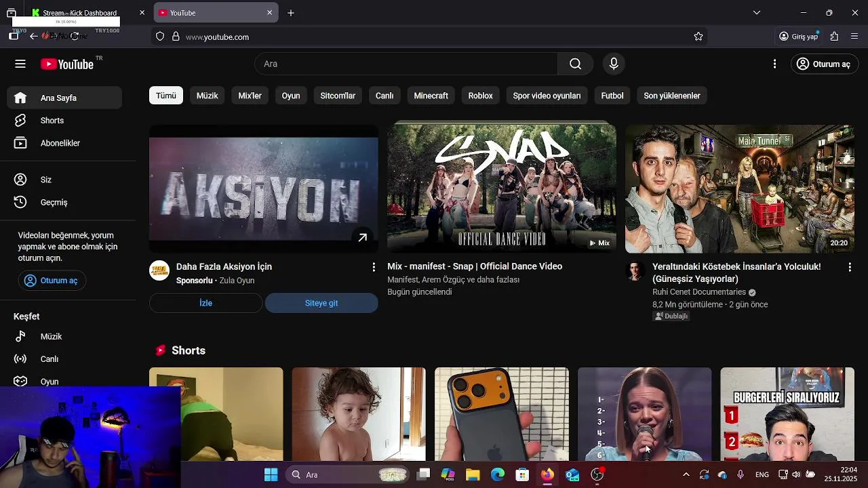Open options for Daha Fazla Aksiyon ad
The image size is (868, 488).
click(373, 267)
